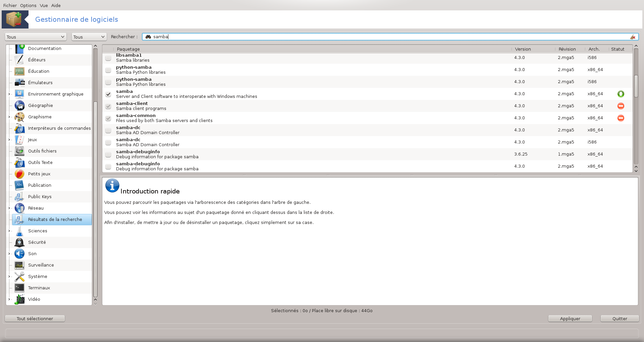Open the Fichier menu

pyautogui.click(x=10, y=5)
